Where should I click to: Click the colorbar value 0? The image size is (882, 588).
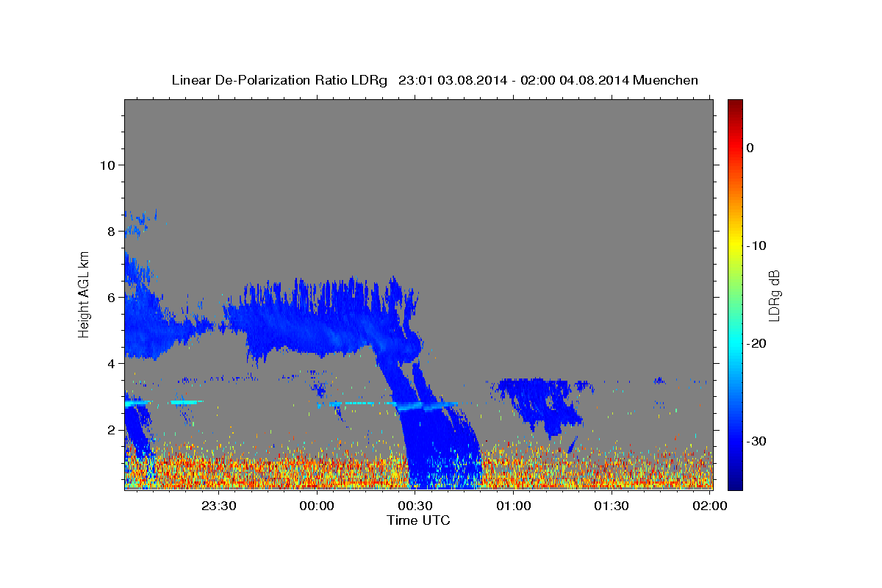(x=750, y=148)
